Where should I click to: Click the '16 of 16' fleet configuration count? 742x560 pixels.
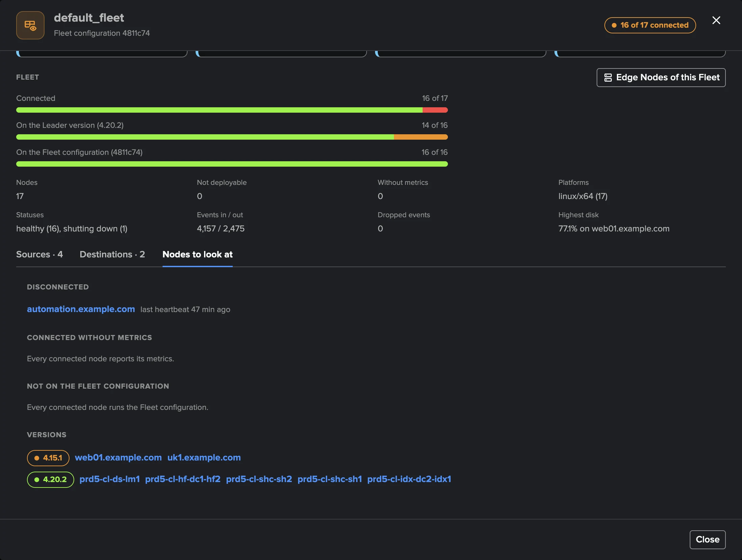(x=435, y=152)
